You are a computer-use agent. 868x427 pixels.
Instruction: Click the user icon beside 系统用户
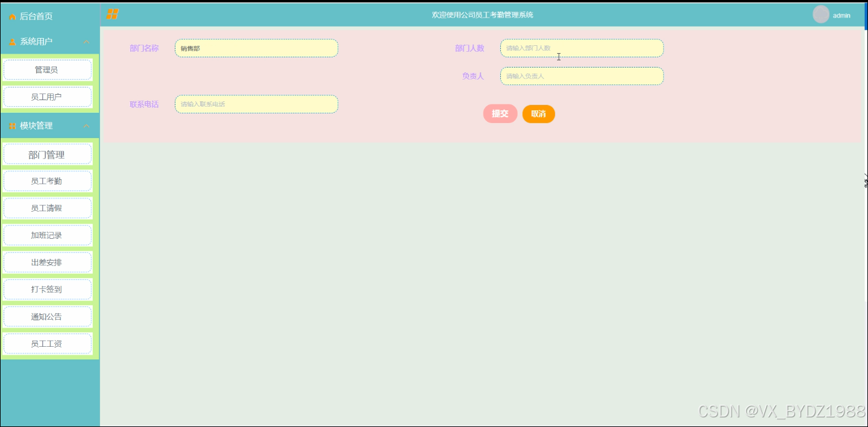[12, 42]
